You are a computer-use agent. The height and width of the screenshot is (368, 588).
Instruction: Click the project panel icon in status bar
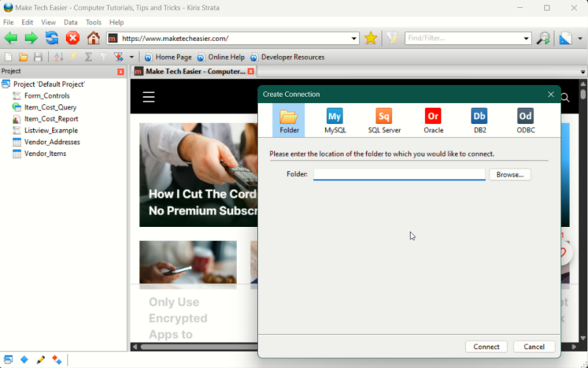[x=8, y=360]
